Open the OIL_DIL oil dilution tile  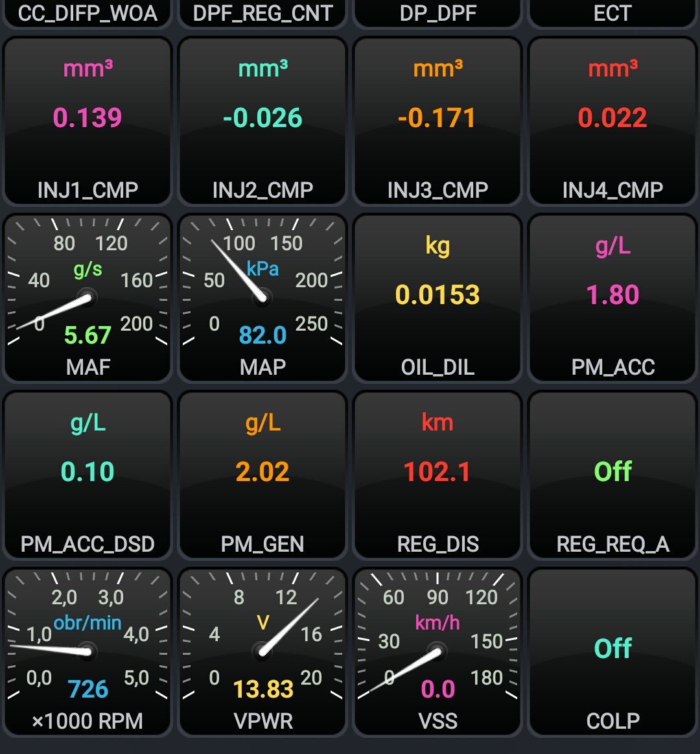pos(437,298)
